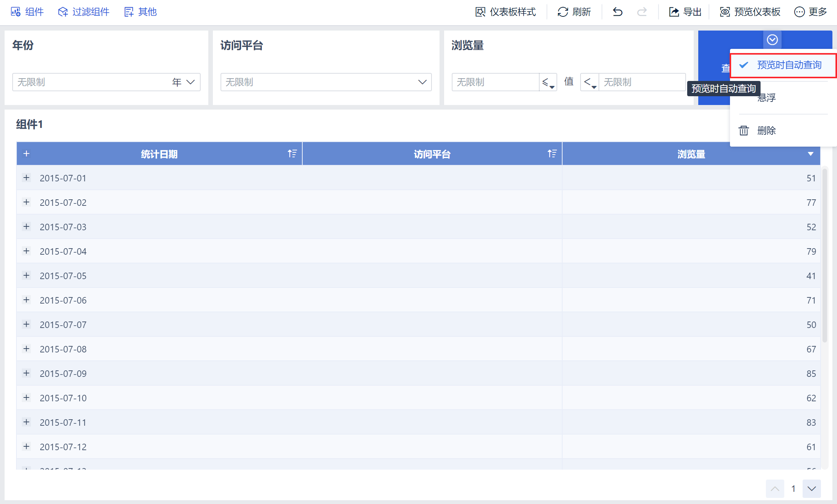Click the undo arrow icon
Image resolution: width=837 pixels, height=504 pixels.
pyautogui.click(x=618, y=12)
